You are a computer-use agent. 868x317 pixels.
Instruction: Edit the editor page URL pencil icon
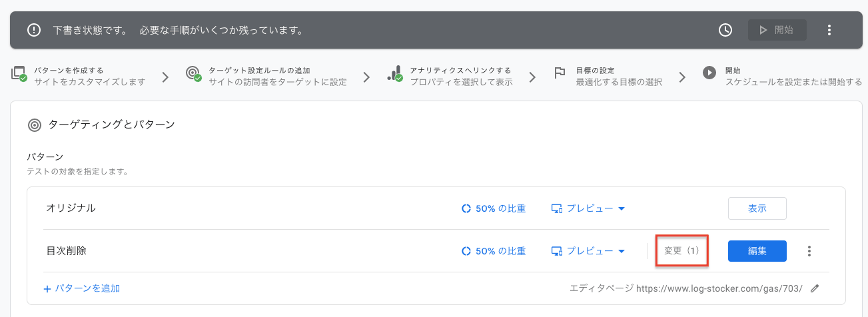pos(815,288)
